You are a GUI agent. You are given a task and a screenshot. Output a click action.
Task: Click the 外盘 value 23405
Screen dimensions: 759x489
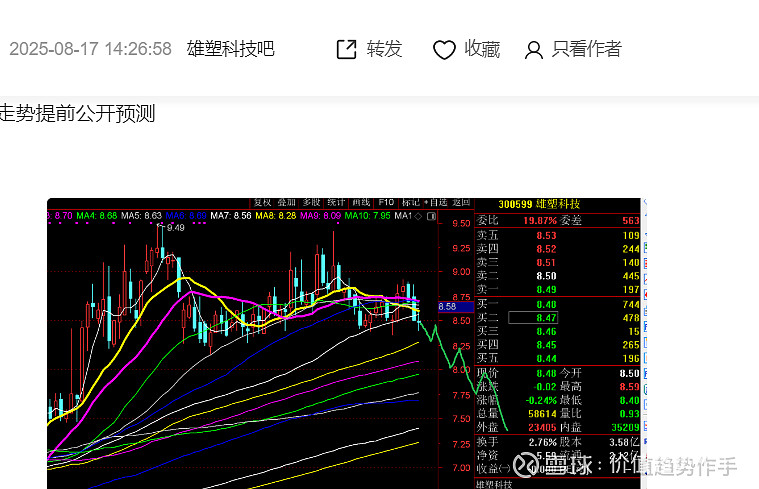click(542, 428)
